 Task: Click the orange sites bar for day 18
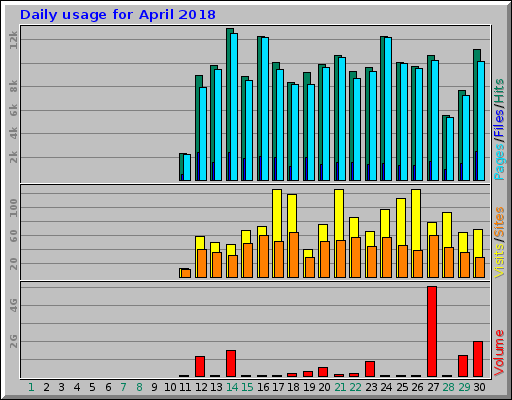tap(294, 255)
